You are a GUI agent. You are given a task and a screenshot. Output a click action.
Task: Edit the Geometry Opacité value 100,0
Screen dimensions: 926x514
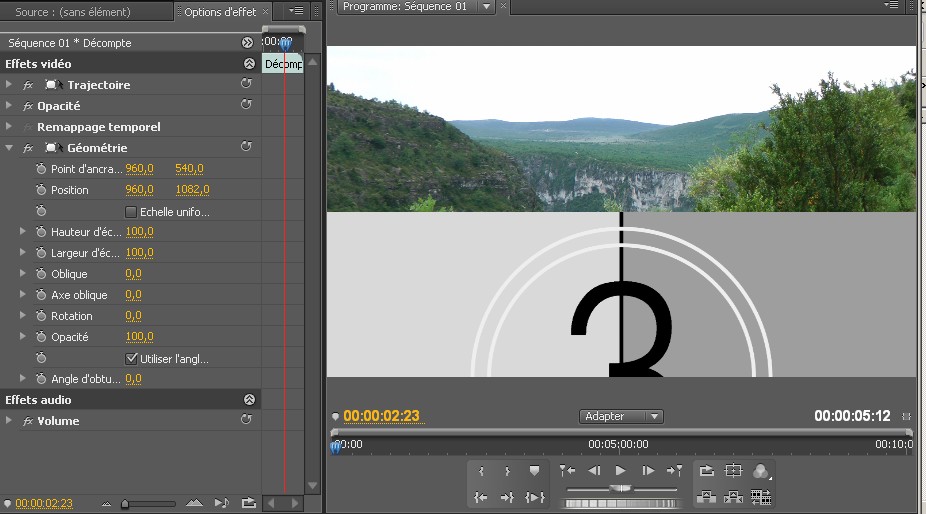point(139,337)
